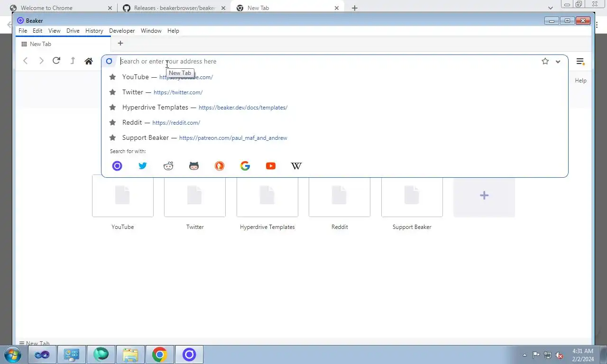Viewport: 607px width, 364px height.
Task: Click the Help link on page
Action: pyautogui.click(x=581, y=81)
